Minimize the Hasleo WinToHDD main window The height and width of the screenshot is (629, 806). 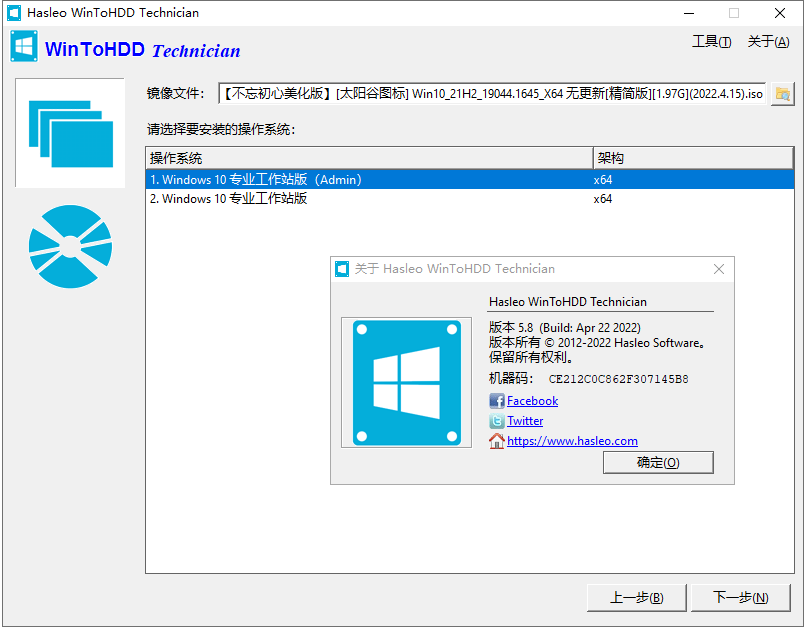click(689, 13)
